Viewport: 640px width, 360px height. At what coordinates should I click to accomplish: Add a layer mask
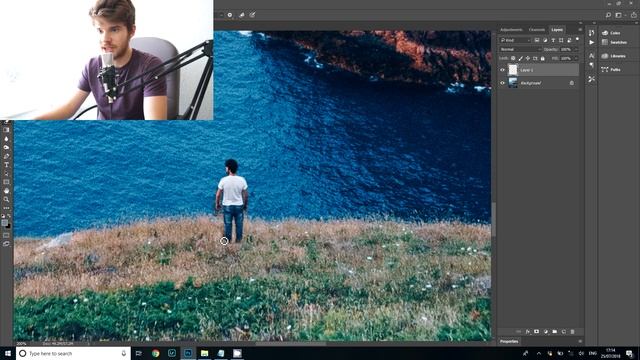pyautogui.click(x=536, y=331)
